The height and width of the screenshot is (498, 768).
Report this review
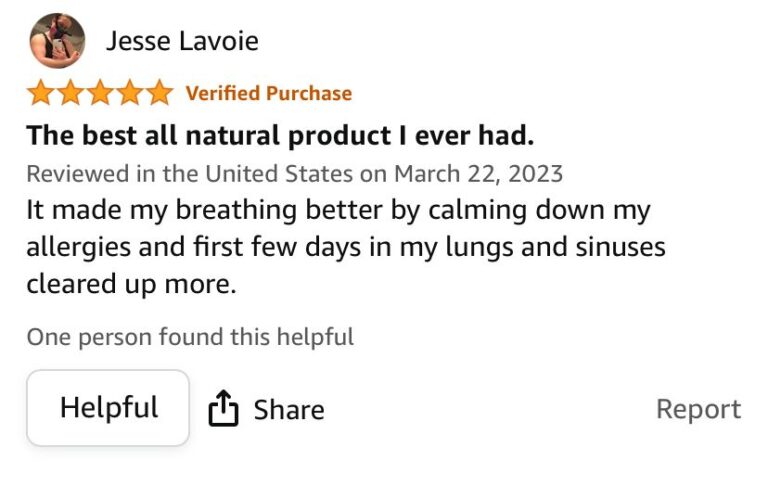click(x=698, y=409)
